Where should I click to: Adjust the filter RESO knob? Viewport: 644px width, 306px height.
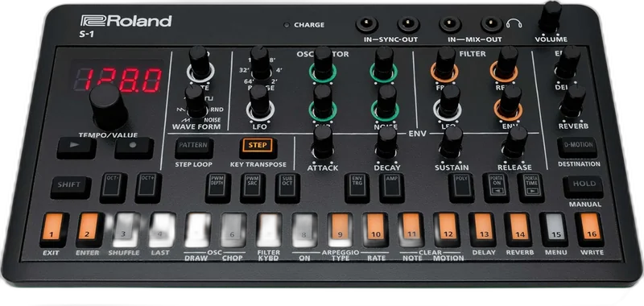[506, 65]
